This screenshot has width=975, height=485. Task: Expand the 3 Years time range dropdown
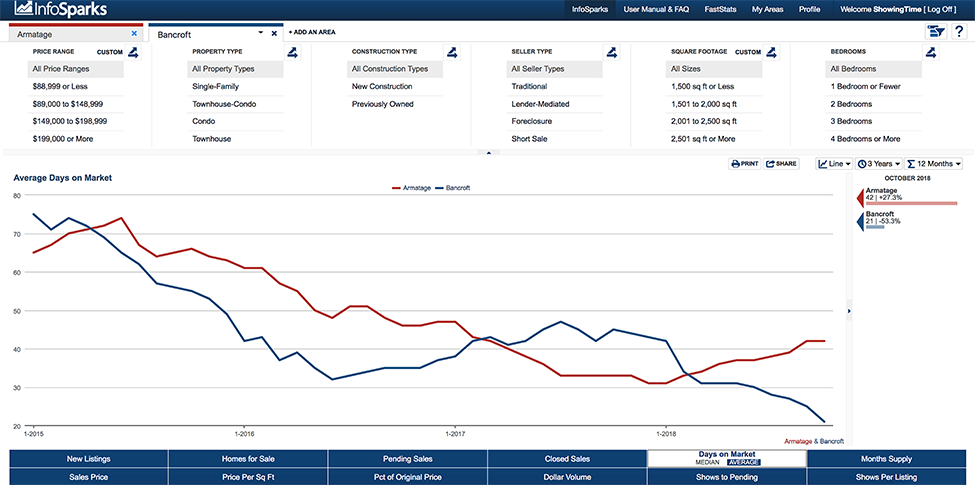879,163
